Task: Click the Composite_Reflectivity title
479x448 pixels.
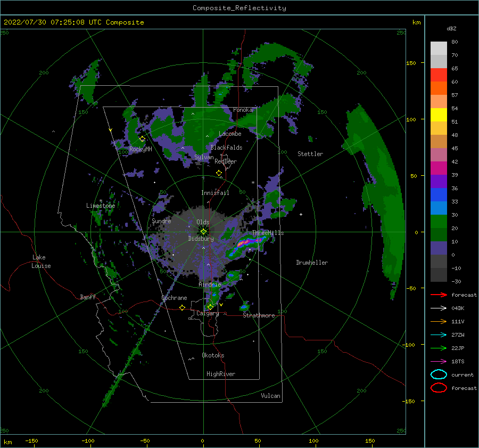Action: pos(240,8)
